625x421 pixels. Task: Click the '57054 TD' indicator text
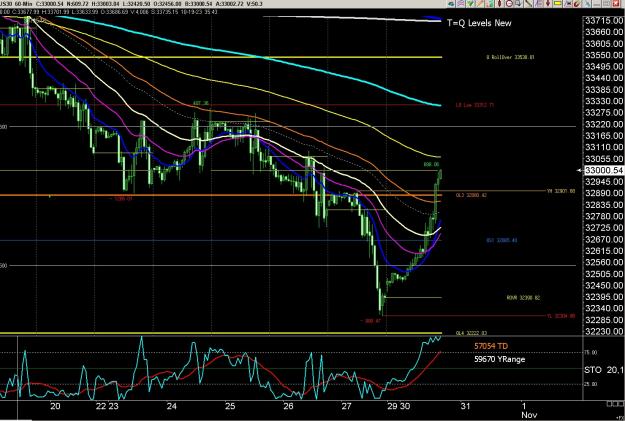click(x=491, y=346)
